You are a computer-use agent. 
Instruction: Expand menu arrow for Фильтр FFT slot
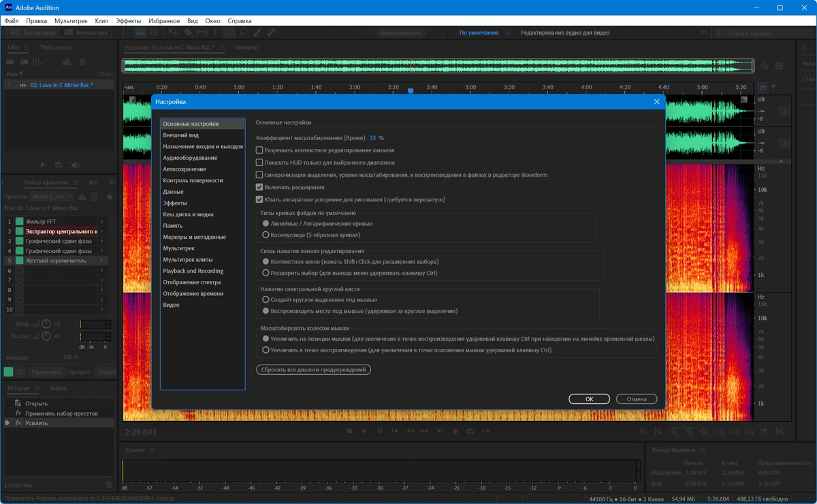(x=102, y=222)
